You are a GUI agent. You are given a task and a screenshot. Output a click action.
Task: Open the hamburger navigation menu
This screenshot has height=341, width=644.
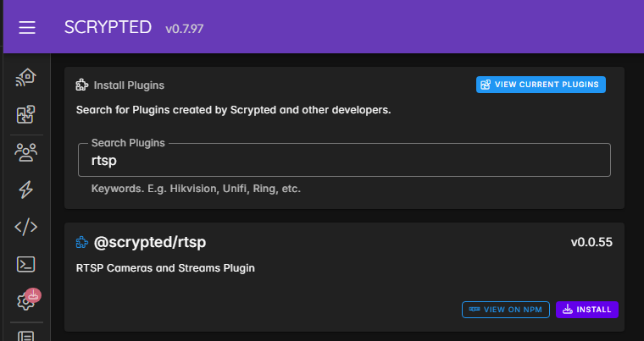27,28
